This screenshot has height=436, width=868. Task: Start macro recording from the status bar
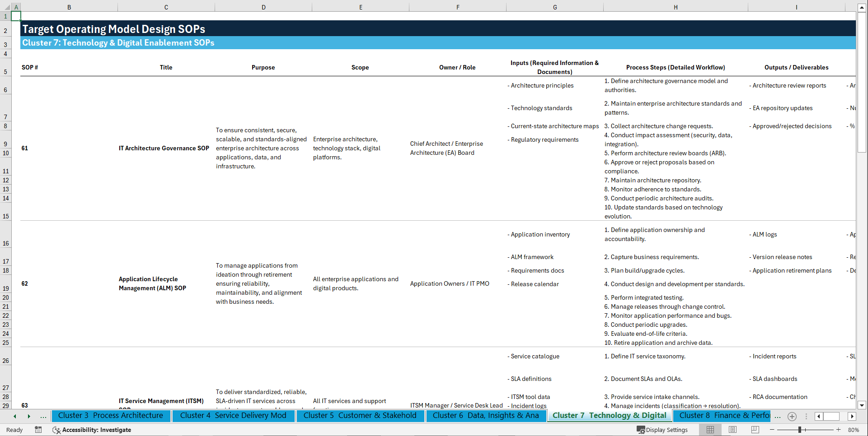38,430
